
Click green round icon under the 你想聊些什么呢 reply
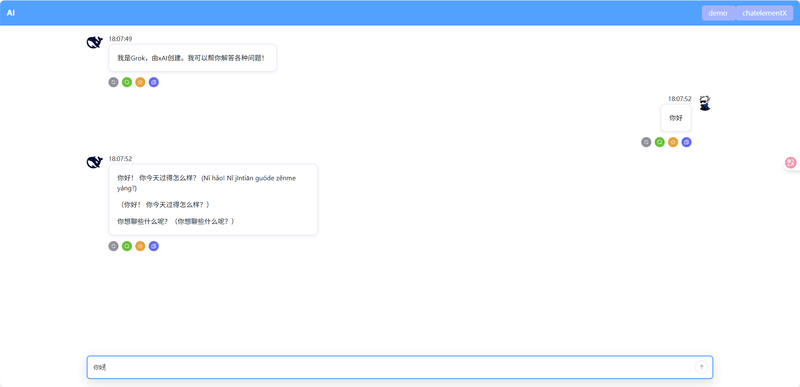pyautogui.click(x=127, y=246)
